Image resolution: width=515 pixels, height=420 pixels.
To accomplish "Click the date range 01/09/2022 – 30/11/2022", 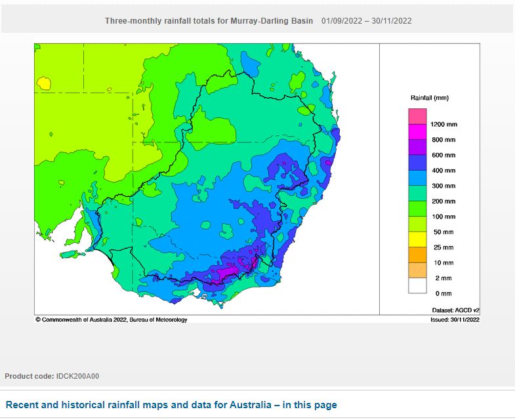I will pyautogui.click(x=366, y=21).
